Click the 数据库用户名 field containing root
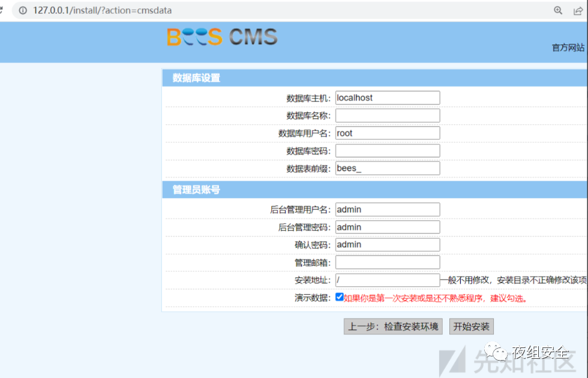This screenshot has height=378, width=588. tap(388, 133)
